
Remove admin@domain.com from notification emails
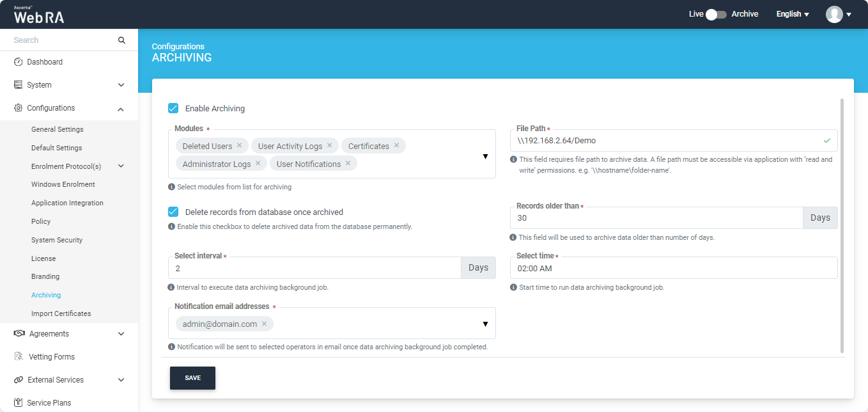click(x=264, y=324)
